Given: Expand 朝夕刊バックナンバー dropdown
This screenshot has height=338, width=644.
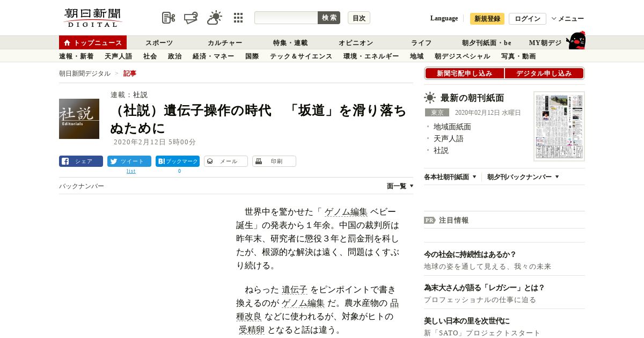Looking at the screenshot, I should [523, 177].
